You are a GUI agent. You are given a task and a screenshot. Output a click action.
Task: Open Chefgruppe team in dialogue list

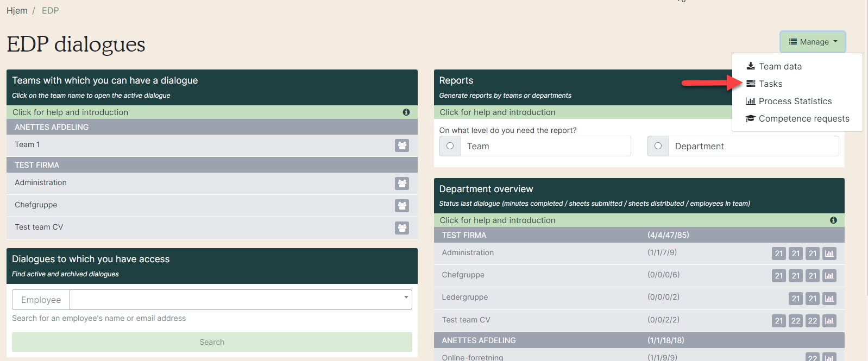point(36,205)
